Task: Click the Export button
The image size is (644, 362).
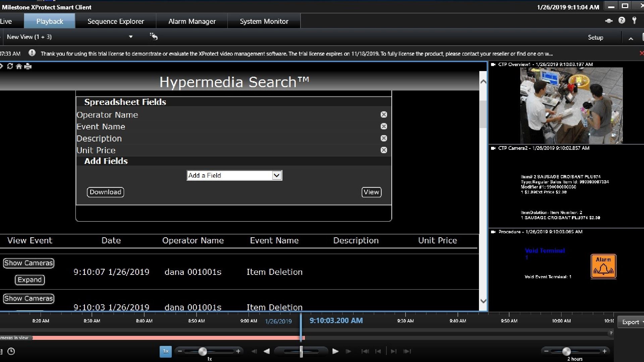Action: tap(631, 322)
